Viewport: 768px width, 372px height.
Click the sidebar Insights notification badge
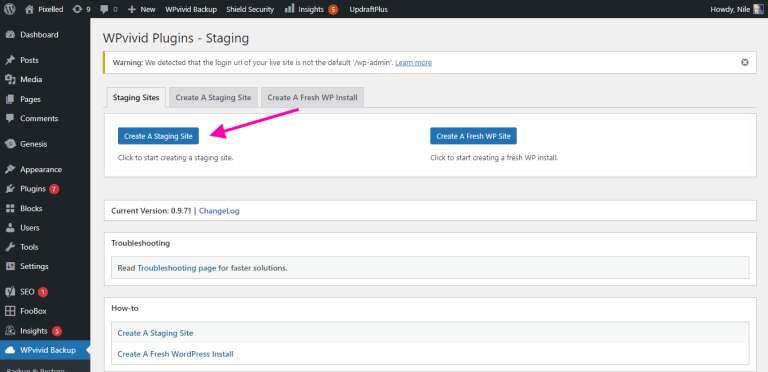point(56,331)
